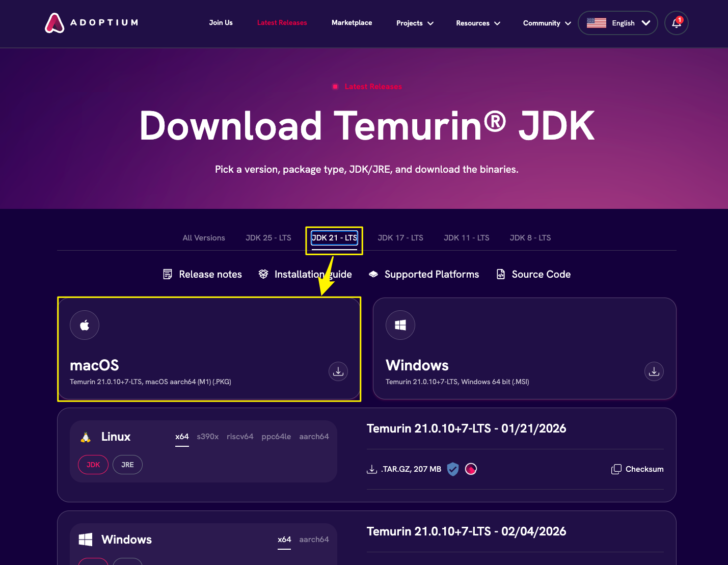Download the macOS aarch64 PKG installer
The width and height of the screenshot is (728, 565).
pos(338,371)
